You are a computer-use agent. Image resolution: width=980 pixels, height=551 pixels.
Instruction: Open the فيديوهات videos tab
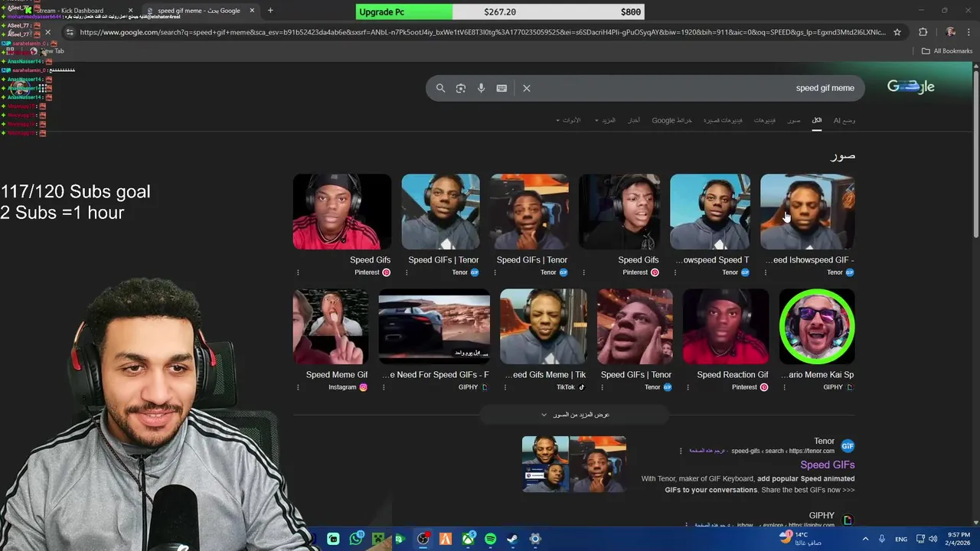pyautogui.click(x=765, y=120)
